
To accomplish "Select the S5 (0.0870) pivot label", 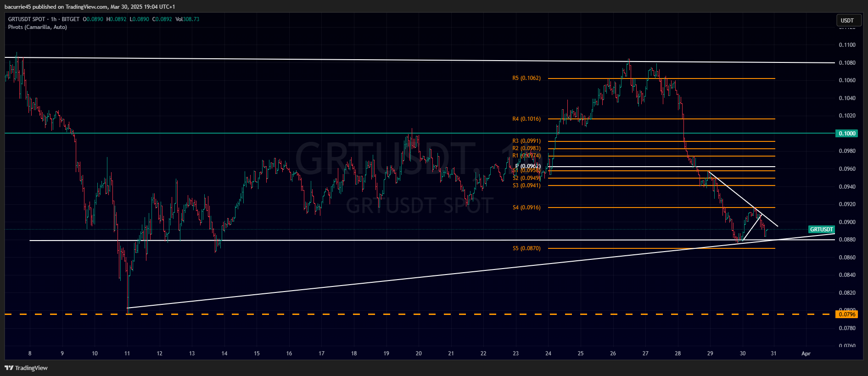I will click(x=526, y=248).
